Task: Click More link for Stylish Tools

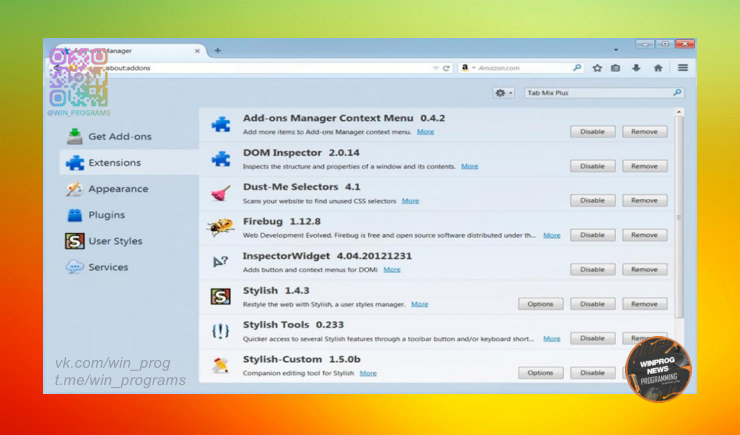Action: tap(552, 338)
